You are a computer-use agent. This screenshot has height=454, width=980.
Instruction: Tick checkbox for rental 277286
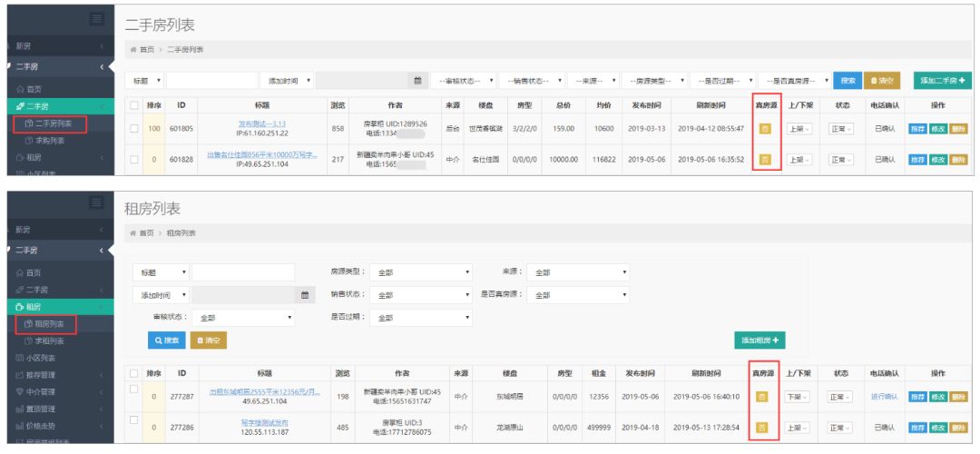[133, 420]
